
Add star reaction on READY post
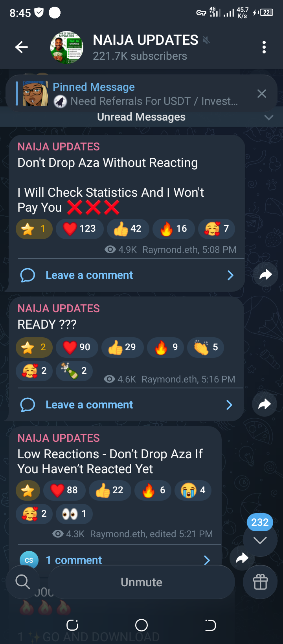coord(34,348)
